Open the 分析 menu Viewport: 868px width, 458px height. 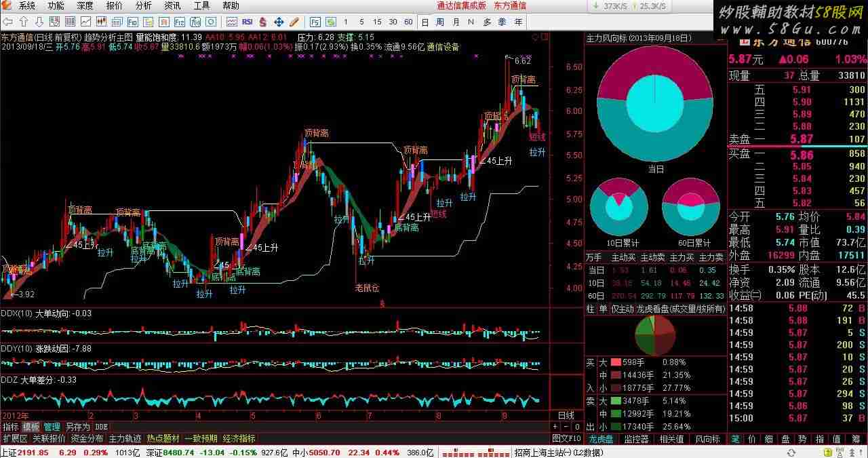(x=144, y=5)
